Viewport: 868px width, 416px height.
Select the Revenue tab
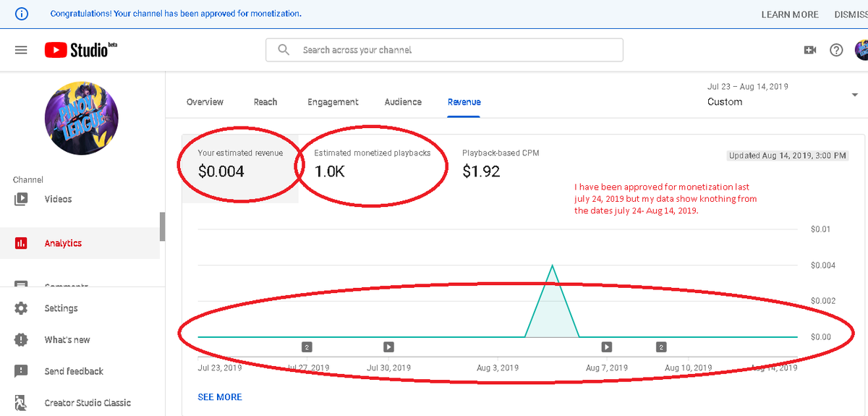[464, 102]
